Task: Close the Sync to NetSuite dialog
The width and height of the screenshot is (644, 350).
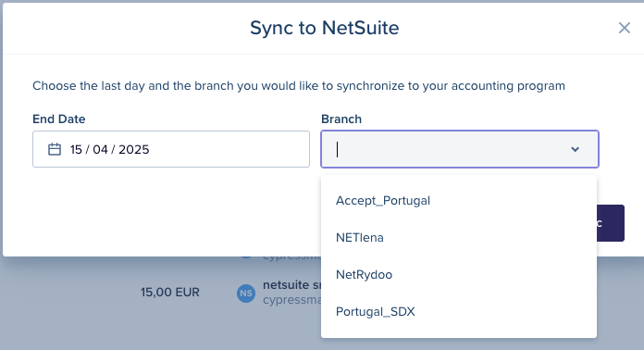Action: click(625, 28)
